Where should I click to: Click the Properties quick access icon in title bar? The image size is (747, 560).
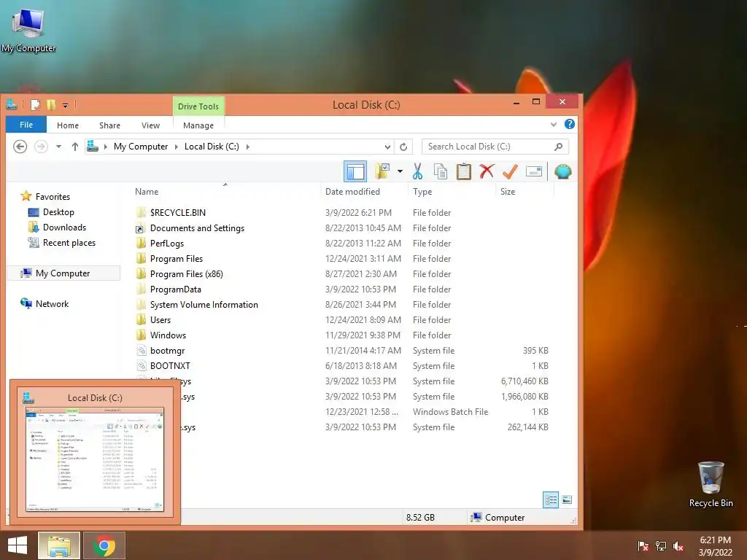pos(35,105)
